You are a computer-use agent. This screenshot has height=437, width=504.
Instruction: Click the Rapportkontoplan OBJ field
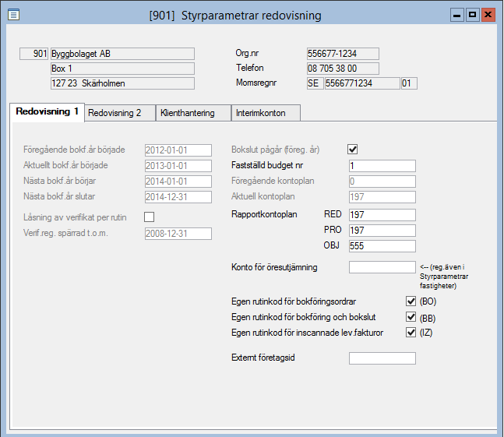(x=382, y=246)
